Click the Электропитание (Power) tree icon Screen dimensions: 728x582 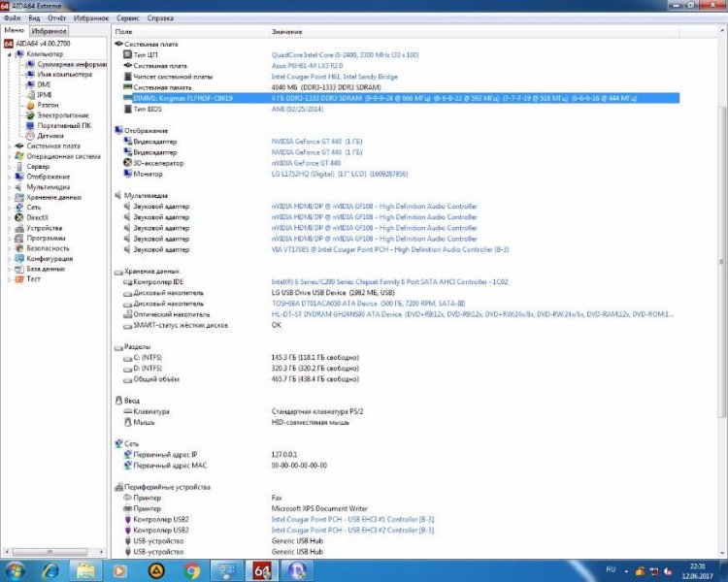click(30, 115)
